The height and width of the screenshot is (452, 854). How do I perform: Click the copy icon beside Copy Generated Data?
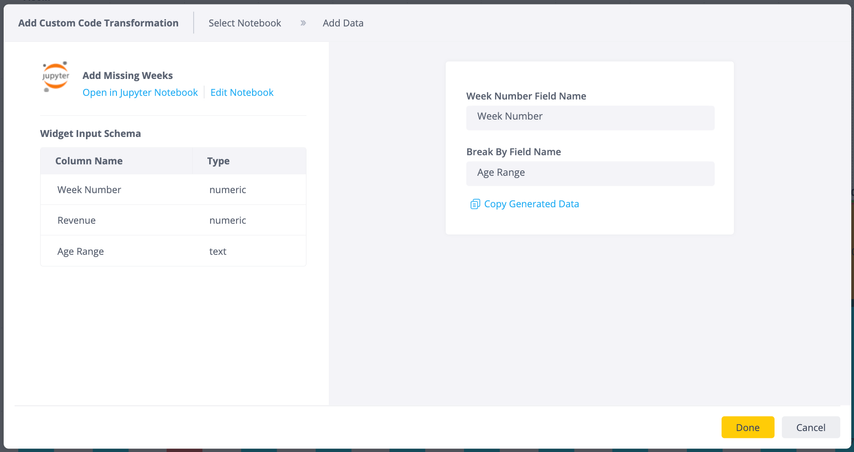tap(474, 204)
